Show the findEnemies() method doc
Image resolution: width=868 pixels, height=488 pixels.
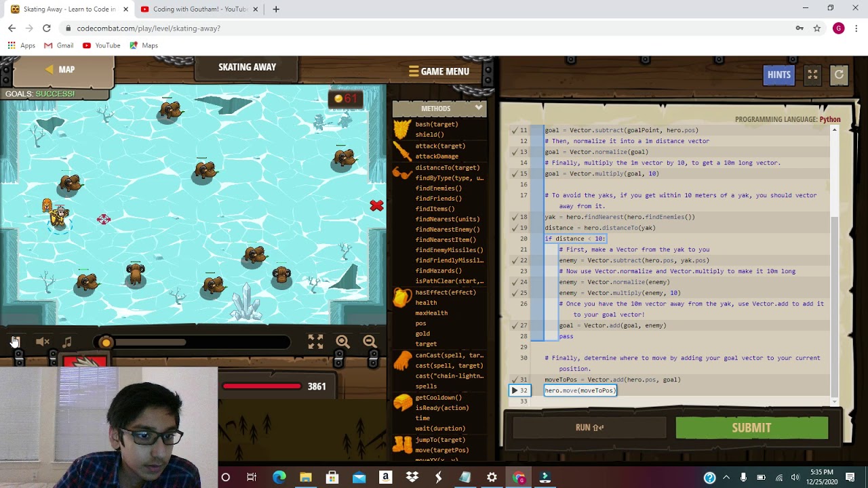(438, 188)
